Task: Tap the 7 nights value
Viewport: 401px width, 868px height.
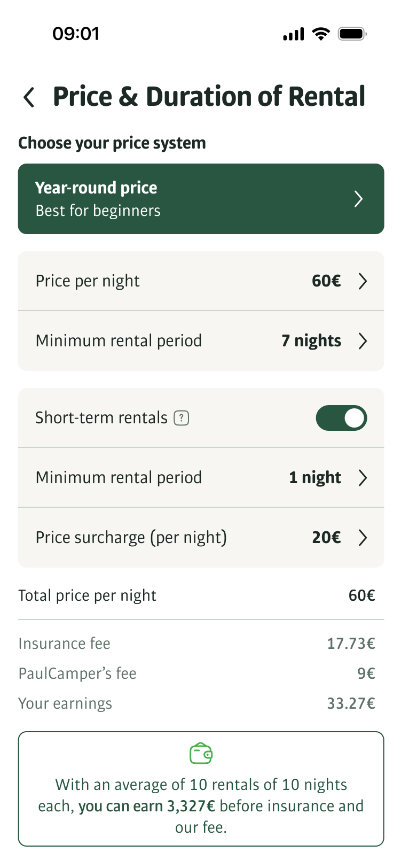Action: (311, 341)
